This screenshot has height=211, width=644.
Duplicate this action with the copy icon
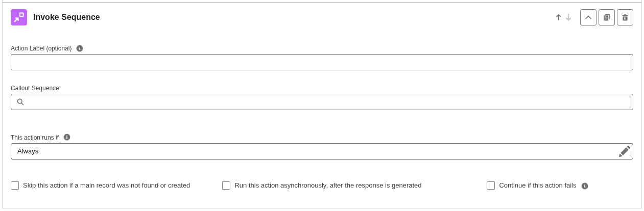pos(607,17)
